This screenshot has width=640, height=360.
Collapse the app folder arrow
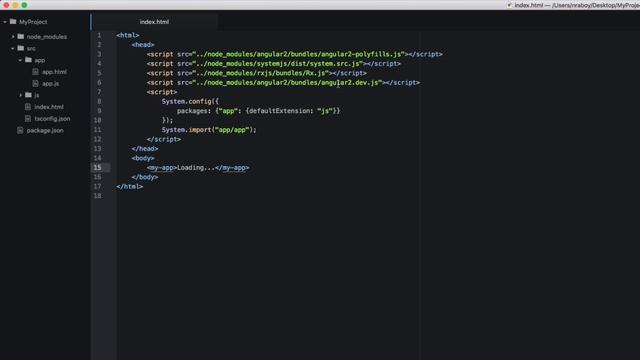click(20, 60)
